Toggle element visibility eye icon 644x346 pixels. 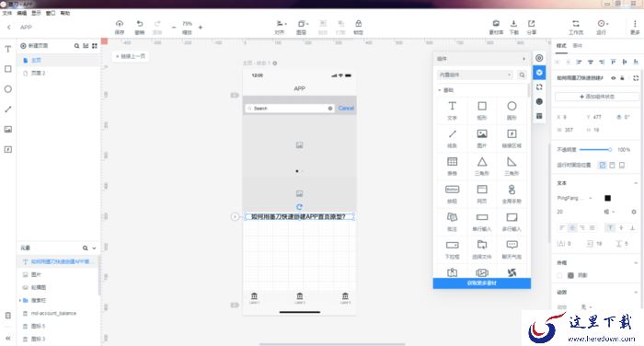coord(614,78)
